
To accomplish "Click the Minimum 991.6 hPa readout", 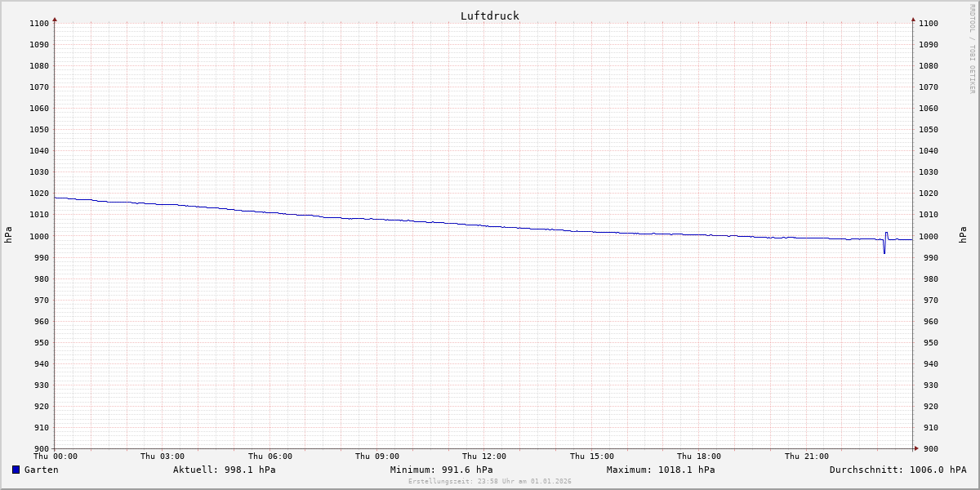I will pos(441,470).
